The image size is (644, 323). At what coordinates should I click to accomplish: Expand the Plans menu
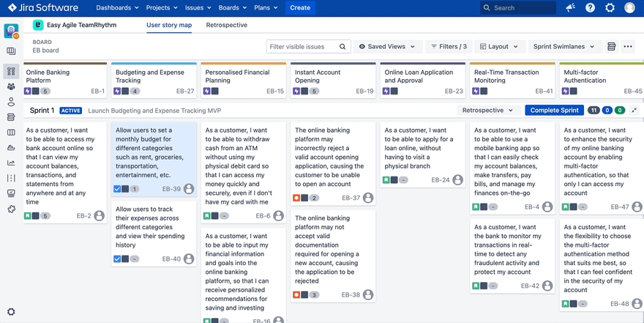[x=266, y=8]
